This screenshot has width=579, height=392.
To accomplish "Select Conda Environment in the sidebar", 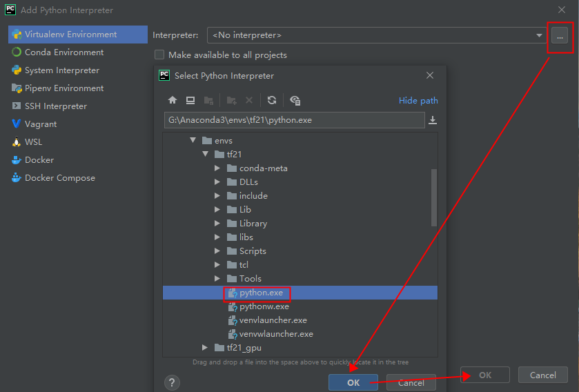I will coord(78,52).
